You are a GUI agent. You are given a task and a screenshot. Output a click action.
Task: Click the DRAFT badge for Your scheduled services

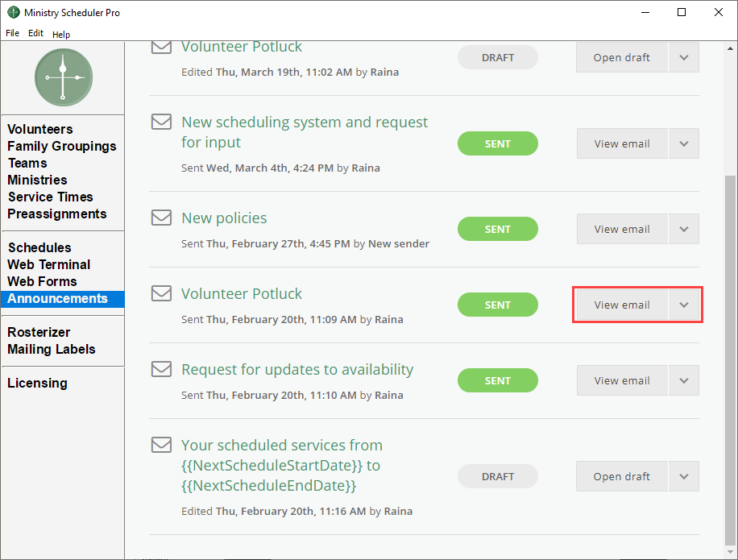coord(497,476)
